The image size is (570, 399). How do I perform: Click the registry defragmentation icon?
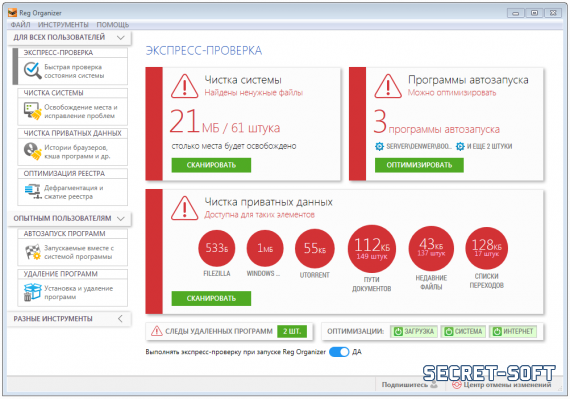point(33,192)
